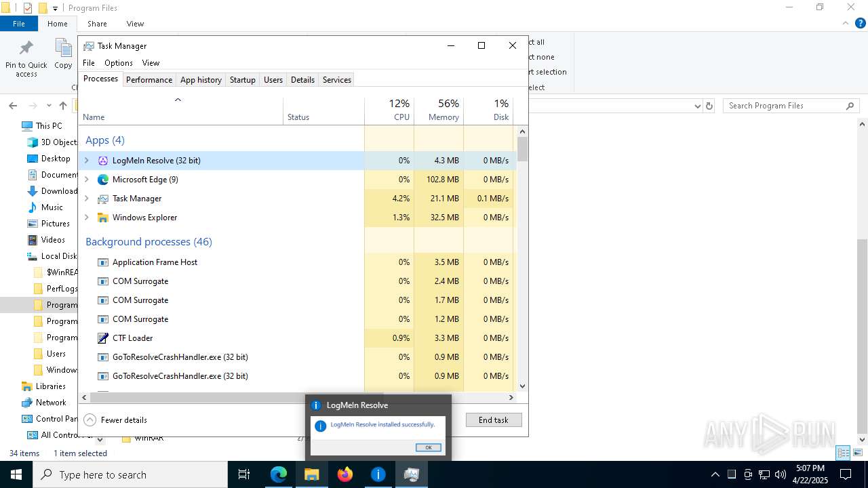Open the Task Manager File menu

click(x=89, y=63)
